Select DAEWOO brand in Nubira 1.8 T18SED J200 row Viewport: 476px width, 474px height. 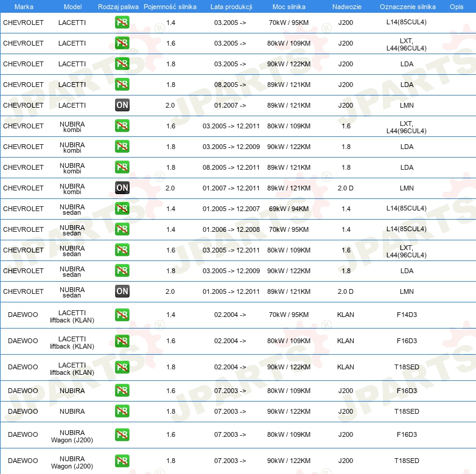tap(23, 411)
